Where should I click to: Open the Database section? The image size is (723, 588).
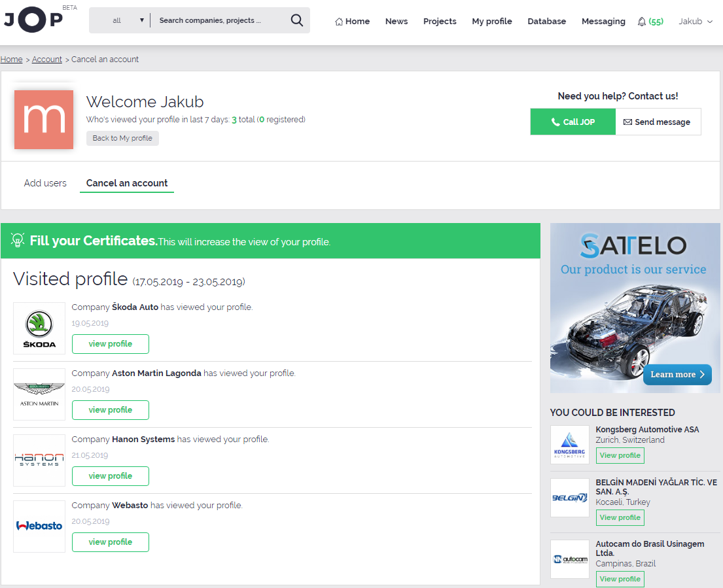click(547, 21)
